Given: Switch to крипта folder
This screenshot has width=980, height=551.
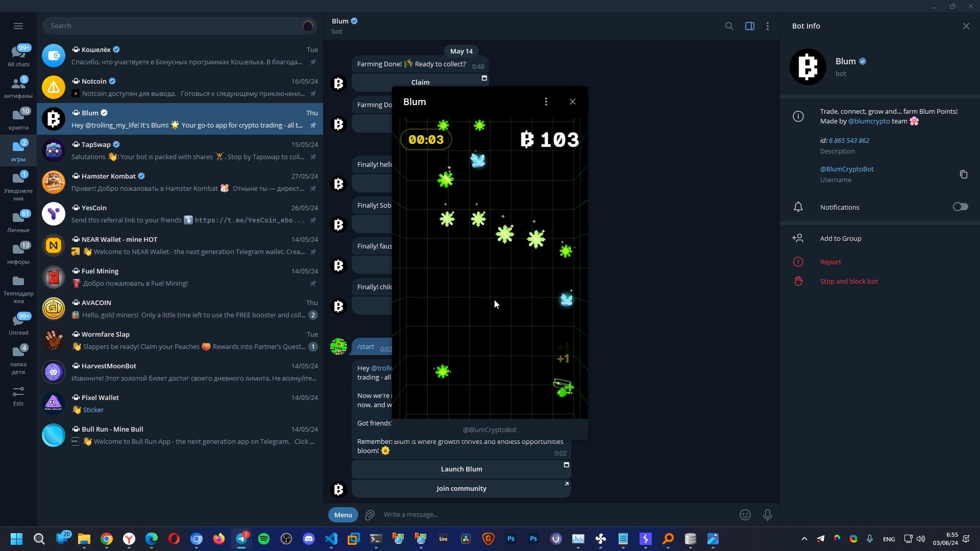Looking at the screenshot, I should [18, 119].
